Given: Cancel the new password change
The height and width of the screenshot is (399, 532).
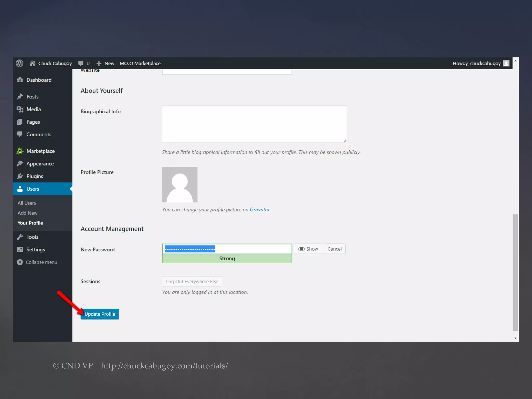Looking at the screenshot, I should [335, 249].
